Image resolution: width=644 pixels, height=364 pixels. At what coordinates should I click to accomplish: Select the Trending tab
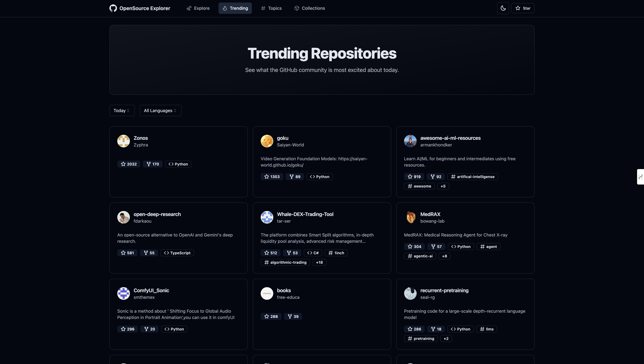[235, 8]
